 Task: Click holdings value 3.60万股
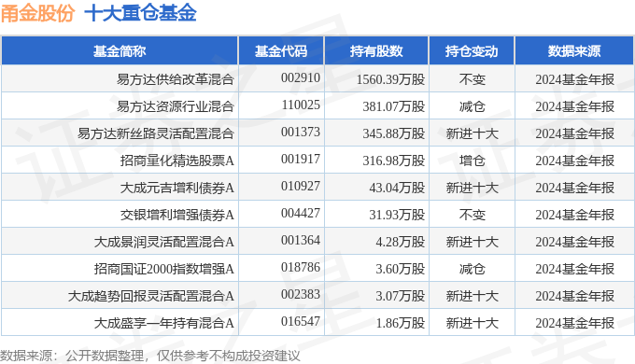[x=401, y=269]
